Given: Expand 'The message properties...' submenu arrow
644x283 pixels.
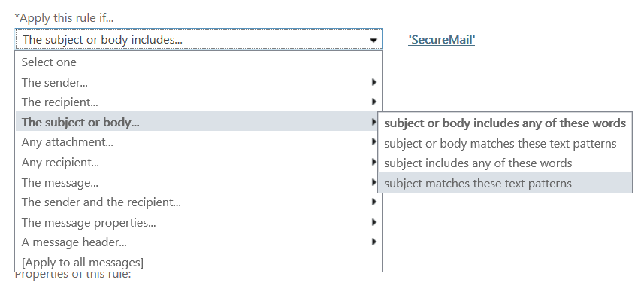Looking at the screenshot, I should click(x=373, y=222).
